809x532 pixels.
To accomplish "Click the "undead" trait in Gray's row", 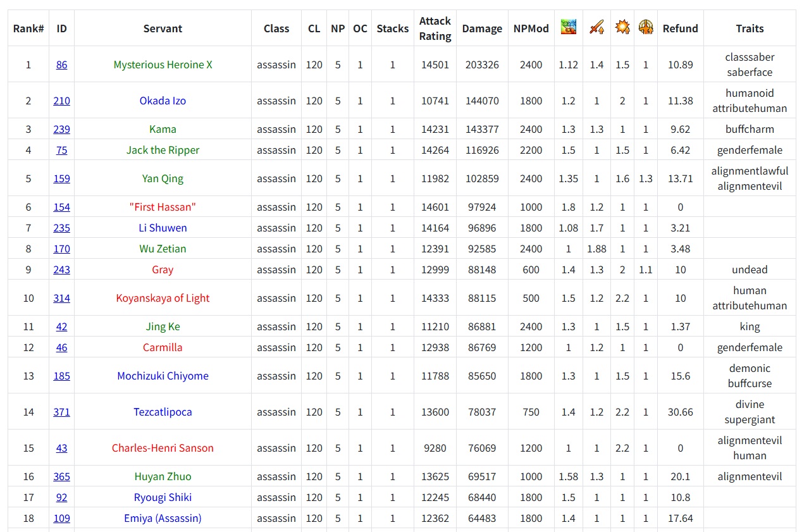I will point(750,269).
